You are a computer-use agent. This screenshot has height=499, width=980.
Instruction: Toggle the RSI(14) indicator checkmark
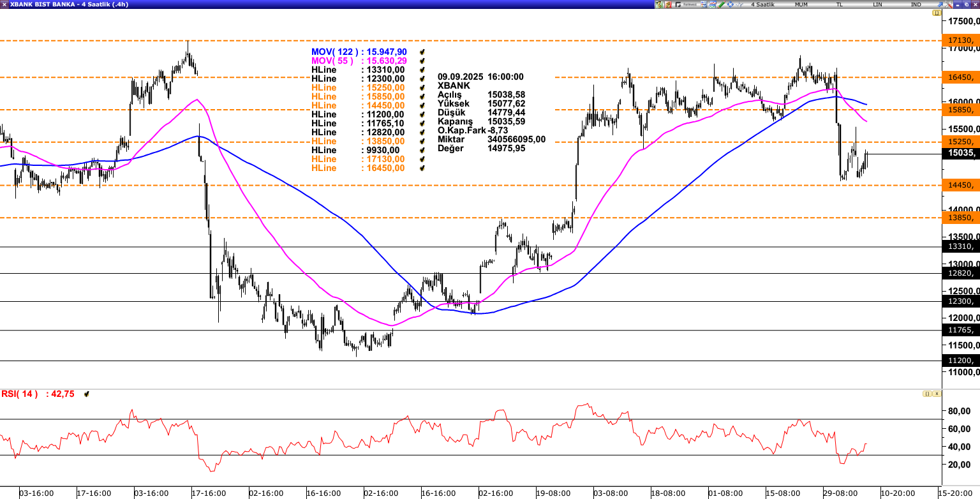tap(86, 394)
